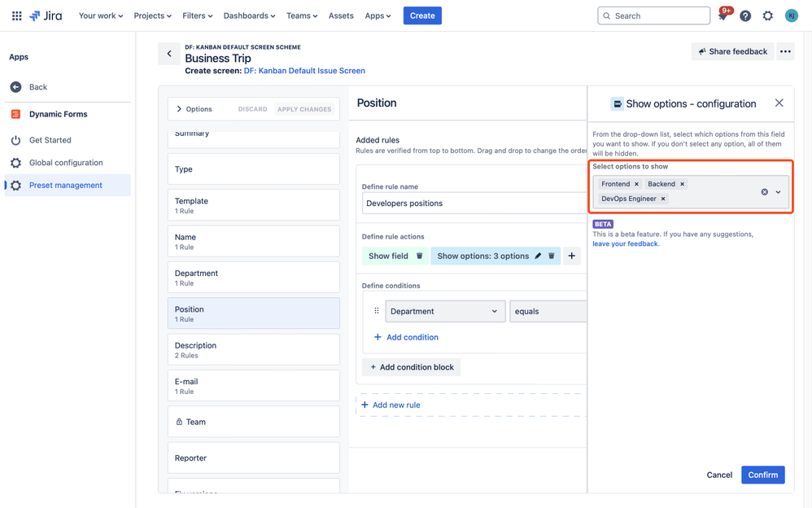Open the Teams menu
This screenshot has height=508, width=812.
[x=302, y=16]
